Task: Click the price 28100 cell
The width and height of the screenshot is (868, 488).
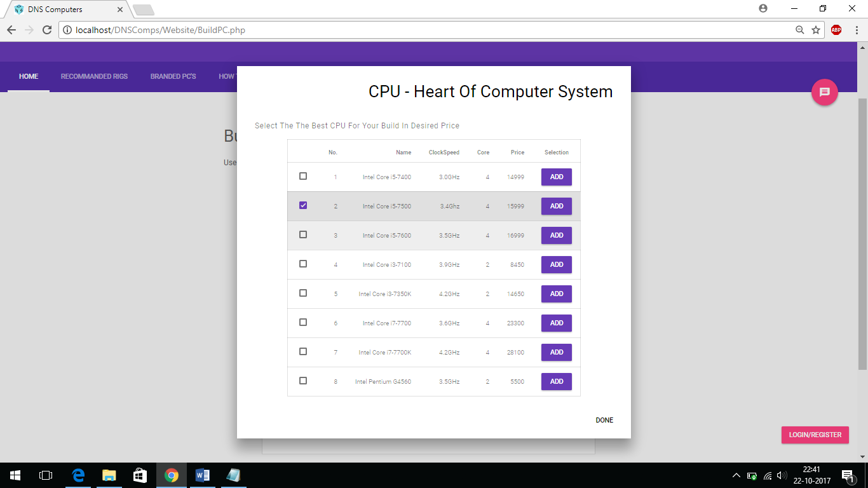Action: coord(516,353)
